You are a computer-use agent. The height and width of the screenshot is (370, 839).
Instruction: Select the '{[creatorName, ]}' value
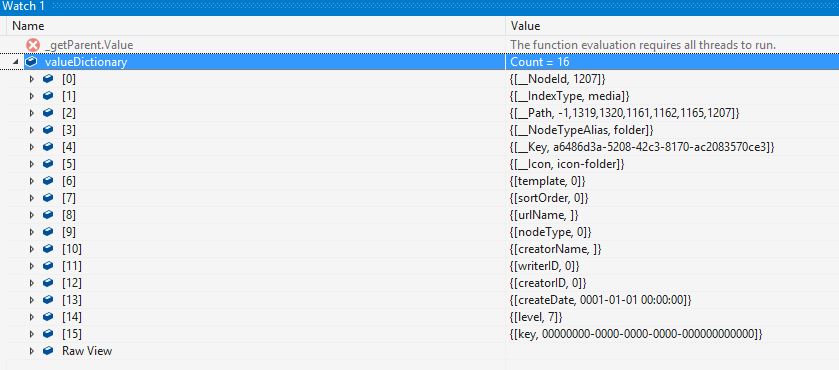(556, 249)
